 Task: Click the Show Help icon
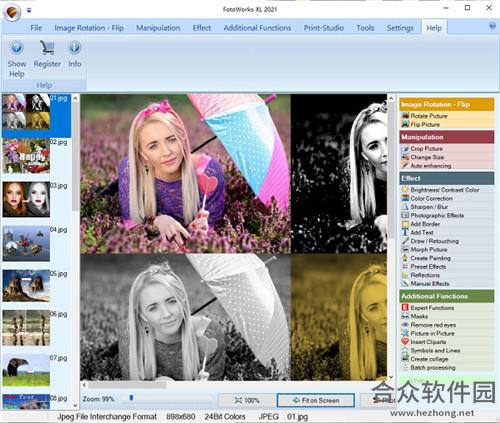pyautogui.click(x=17, y=48)
